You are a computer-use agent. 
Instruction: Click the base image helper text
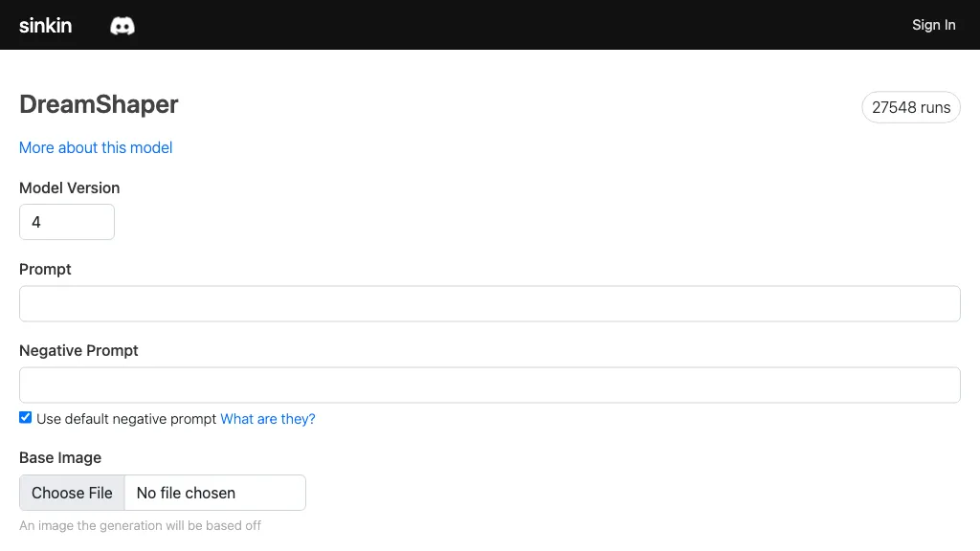(140, 525)
